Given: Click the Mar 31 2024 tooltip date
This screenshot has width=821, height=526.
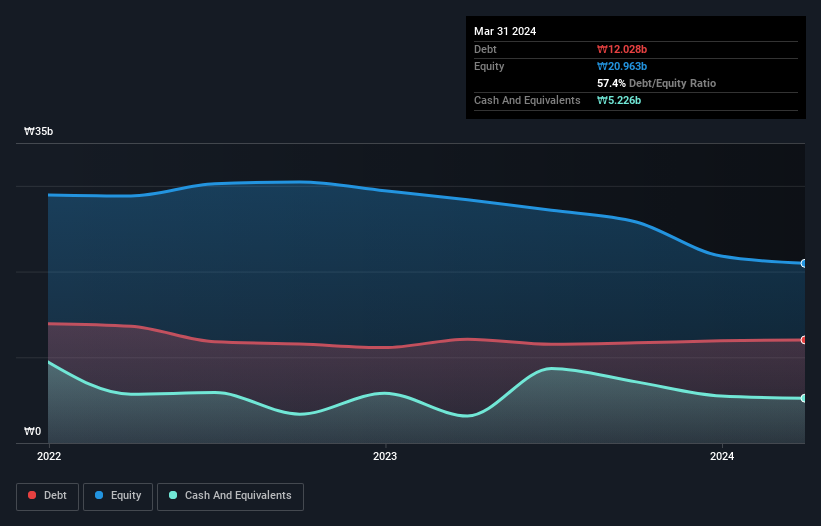Looking at the screenshot, I should (505, 31).
